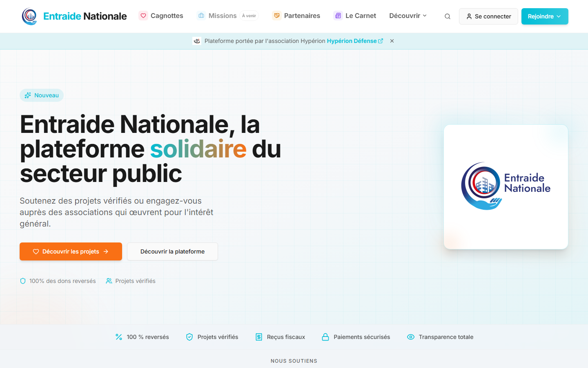Click the Le Carnet notebook icon
The image size is (588, 368).
[338, 16]
